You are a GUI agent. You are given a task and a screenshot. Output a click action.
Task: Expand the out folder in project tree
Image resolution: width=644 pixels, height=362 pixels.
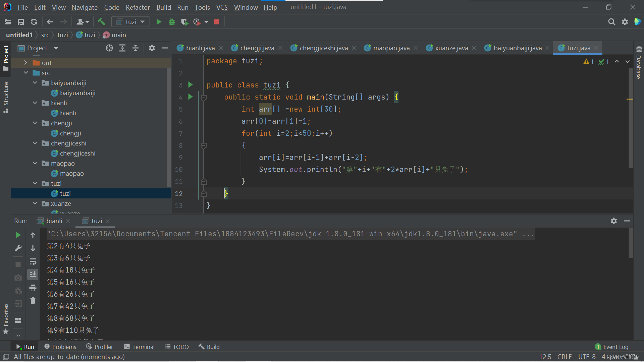pos(25,63)
